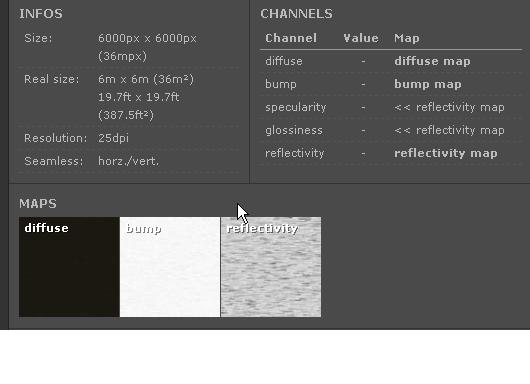Select the 'specularity' channel name
Screen dimensions: 530x384
point(295,107)
